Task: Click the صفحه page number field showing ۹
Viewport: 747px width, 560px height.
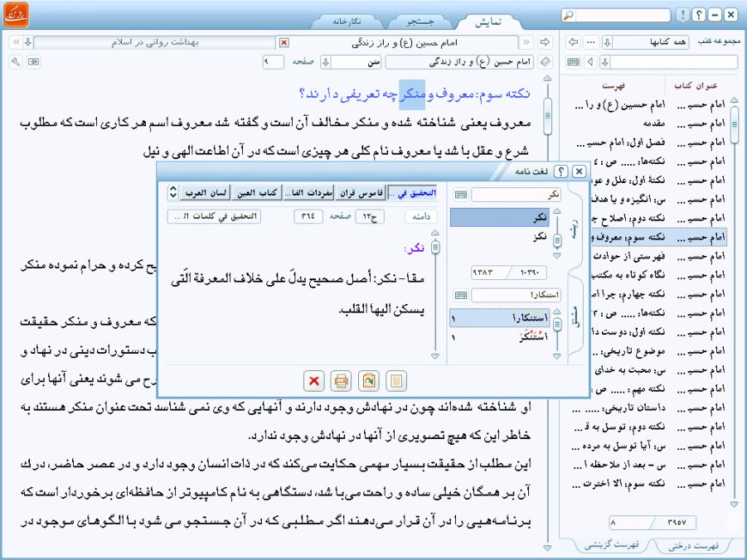Action: [274, 62]
